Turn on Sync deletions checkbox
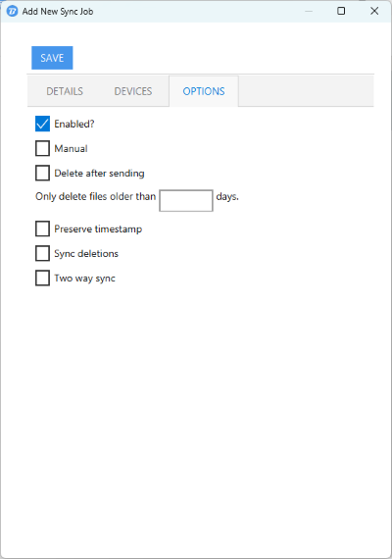The width and height of the screenshot is (392, 559). click(x=42, y=253)
